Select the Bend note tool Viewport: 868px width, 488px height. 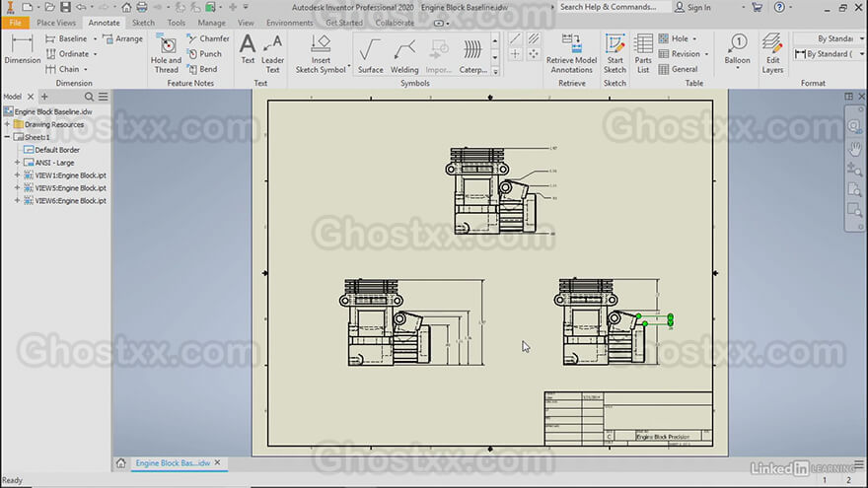tap(202, 69)
